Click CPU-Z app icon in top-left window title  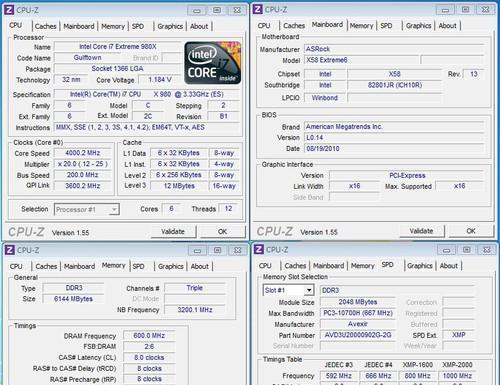[9, 10]
